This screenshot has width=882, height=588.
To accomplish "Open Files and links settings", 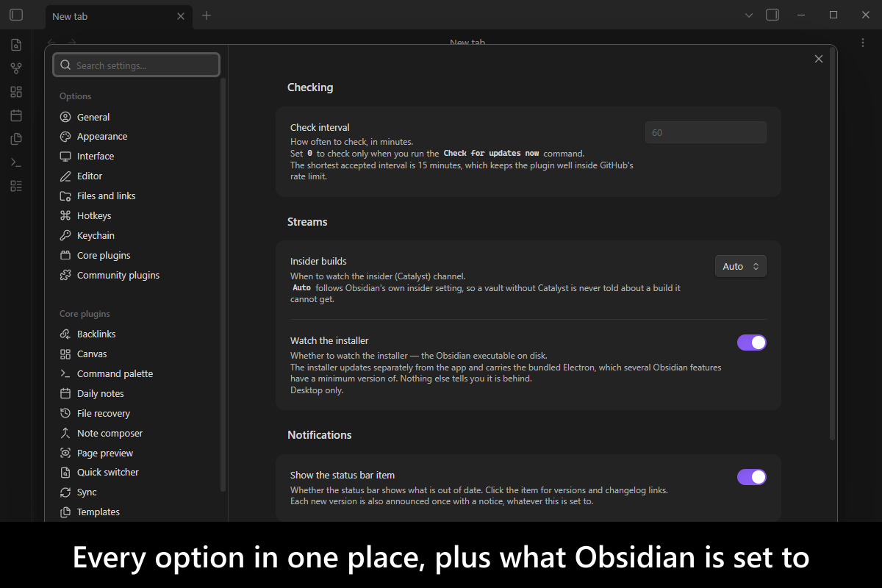I will pos(136,196).
